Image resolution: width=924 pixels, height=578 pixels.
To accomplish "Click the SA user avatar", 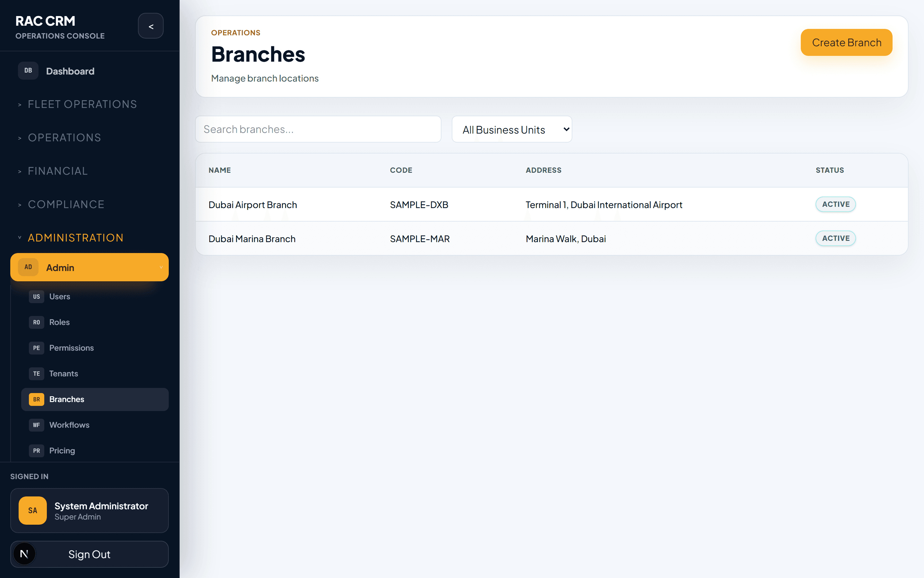I will tap(33, 510).
